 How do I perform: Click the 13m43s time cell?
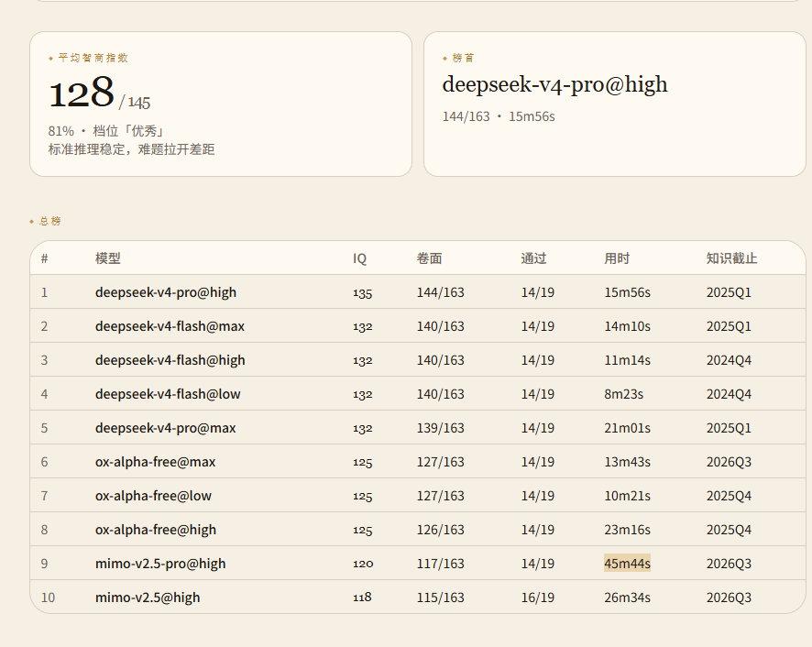coord(627,462)
